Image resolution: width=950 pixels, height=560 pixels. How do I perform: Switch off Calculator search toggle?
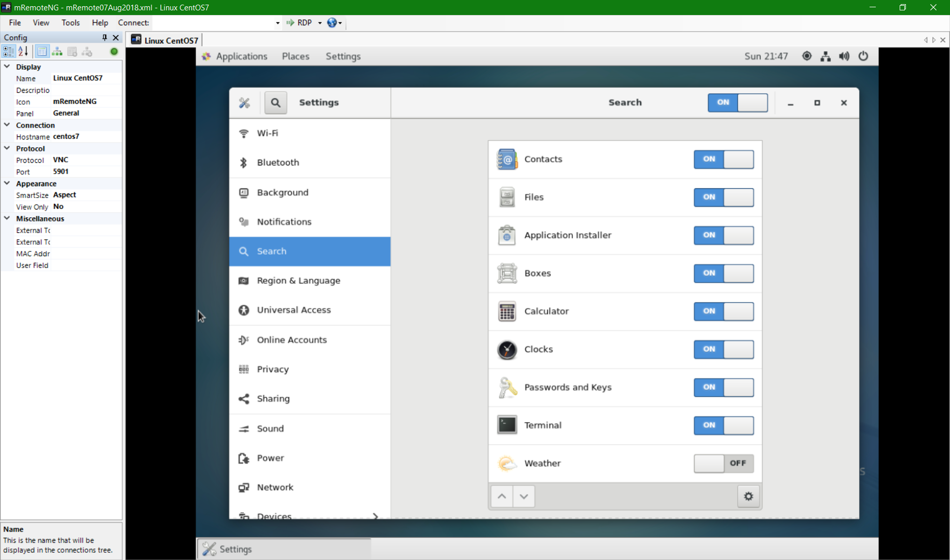(x=724, y=311)
